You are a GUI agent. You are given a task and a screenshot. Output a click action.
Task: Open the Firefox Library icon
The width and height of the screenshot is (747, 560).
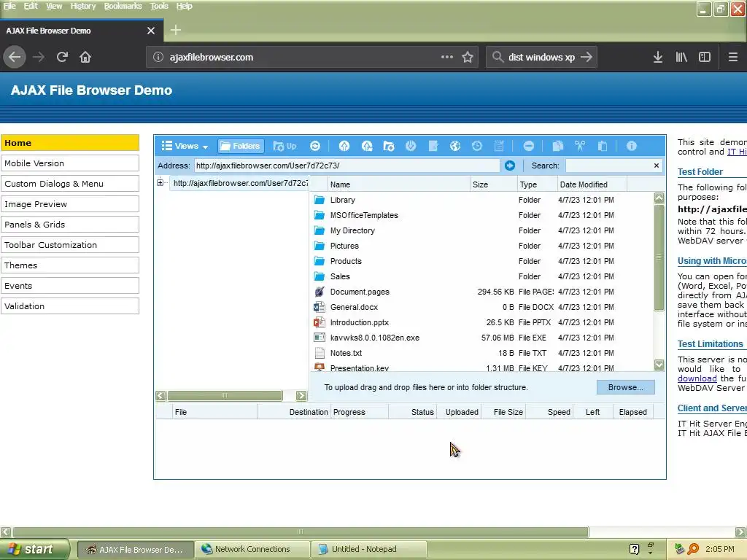pos(681,57)
